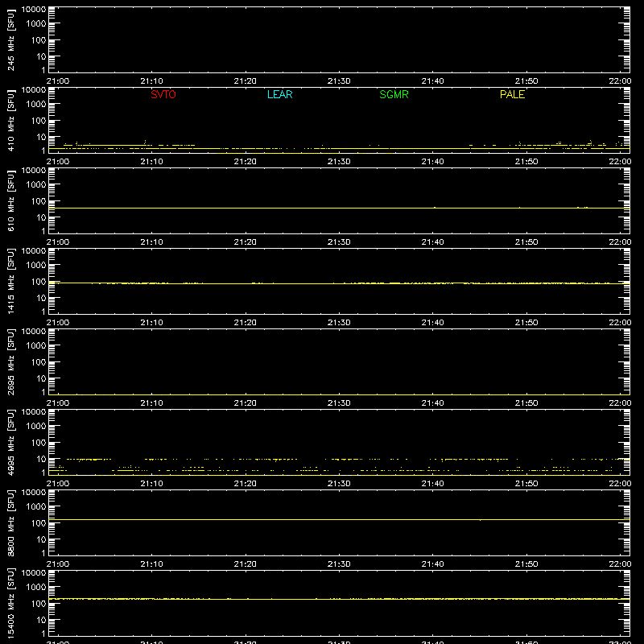The height and width of the screenshot is (644, 644).
Task: Click 21:10 tick under 245 MHz panel
Action: click(151, 81)
